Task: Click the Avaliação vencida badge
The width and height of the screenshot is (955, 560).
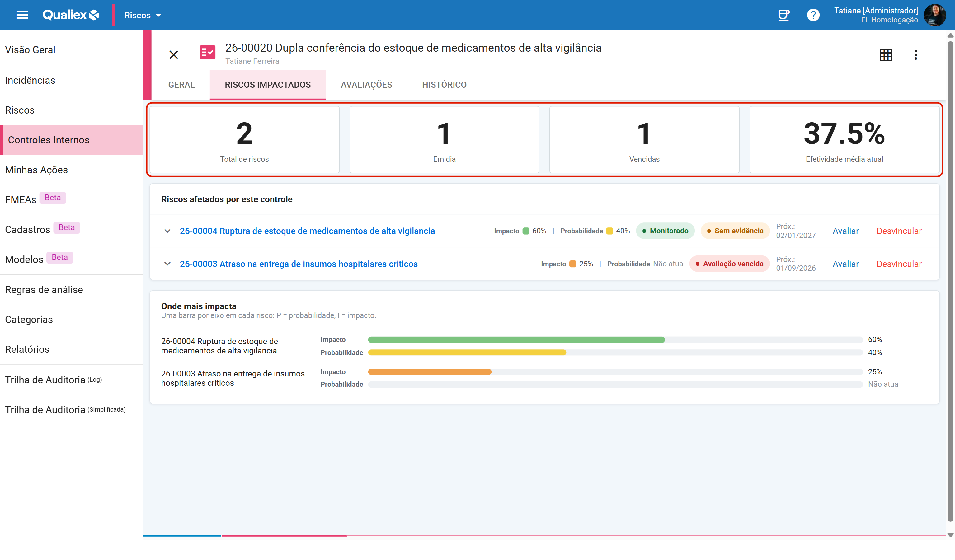Action: click(729, 264)
